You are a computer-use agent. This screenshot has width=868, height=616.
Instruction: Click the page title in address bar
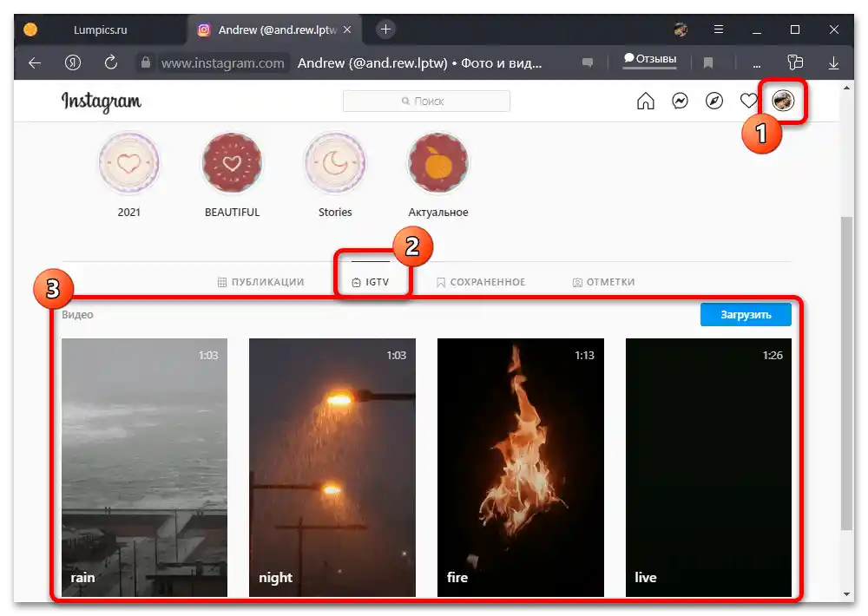click(419, 63)
